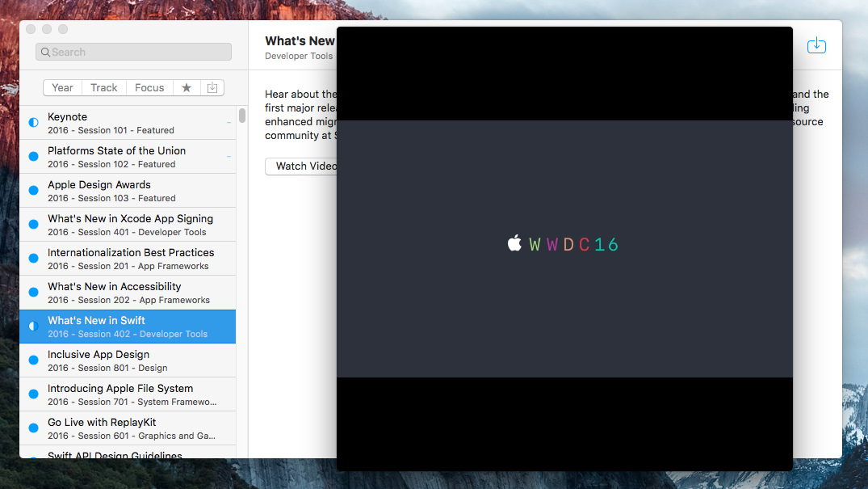This screenshot has height=489, width=868.
Task: Select What's New in Xcode App Signing session
Action: coord(130,225)
